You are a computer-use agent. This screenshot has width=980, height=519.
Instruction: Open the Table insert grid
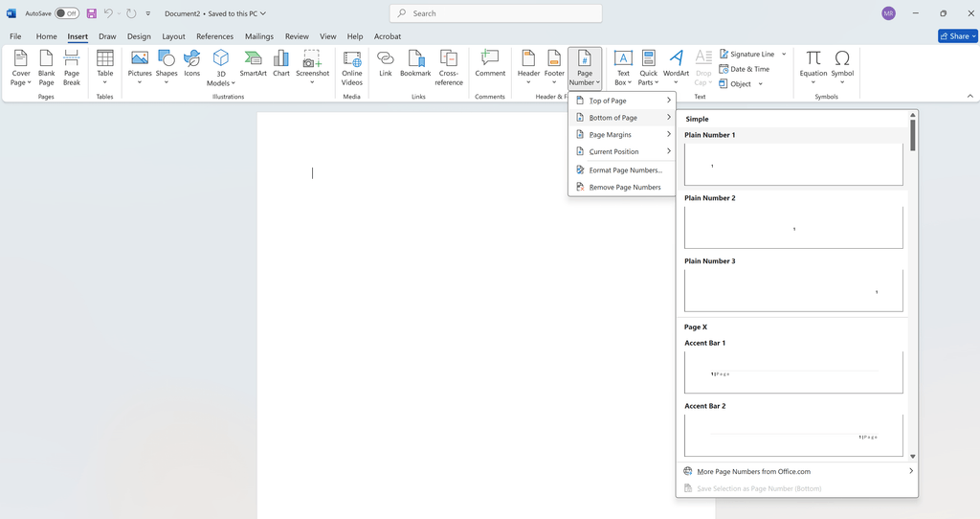[x=105, y=68]
